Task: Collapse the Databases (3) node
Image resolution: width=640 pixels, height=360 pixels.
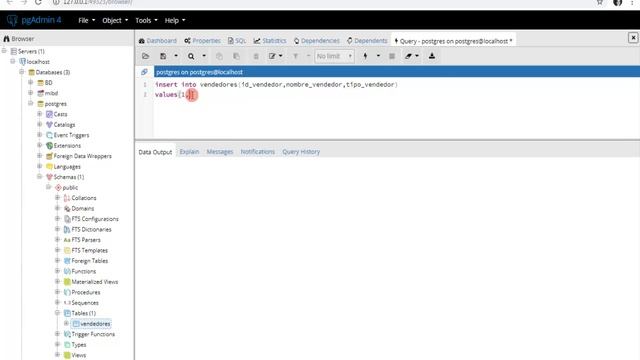Action: tap(22, 72)
